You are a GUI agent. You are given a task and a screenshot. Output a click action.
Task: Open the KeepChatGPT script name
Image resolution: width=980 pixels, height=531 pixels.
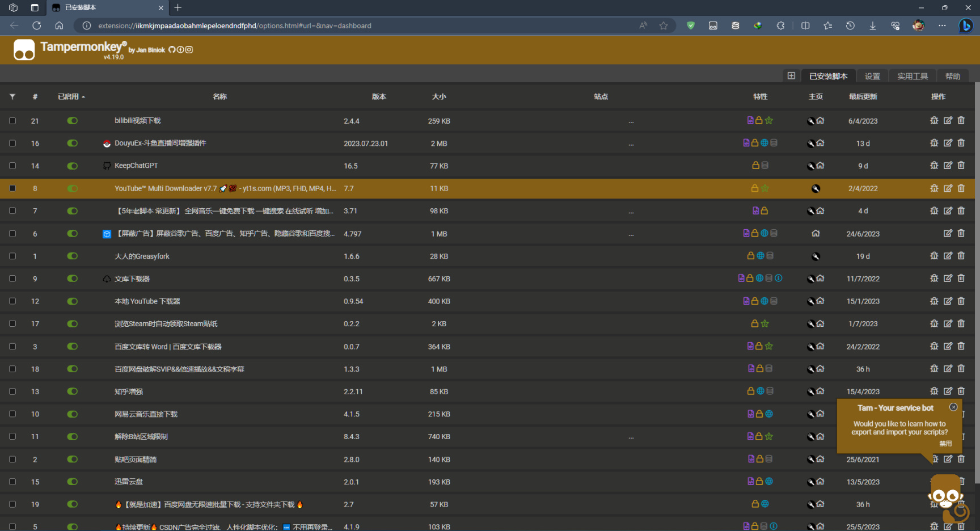(136, 166)
